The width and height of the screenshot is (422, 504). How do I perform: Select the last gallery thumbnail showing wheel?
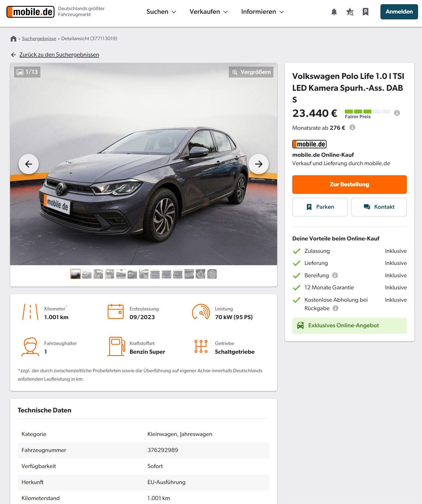coord(212,274)
